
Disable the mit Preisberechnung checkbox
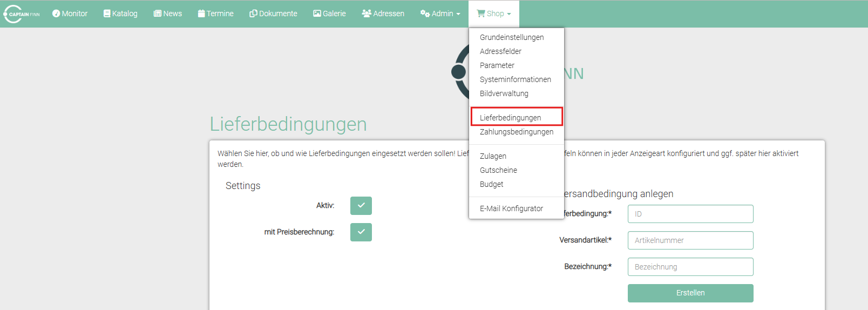coord(361,232)
